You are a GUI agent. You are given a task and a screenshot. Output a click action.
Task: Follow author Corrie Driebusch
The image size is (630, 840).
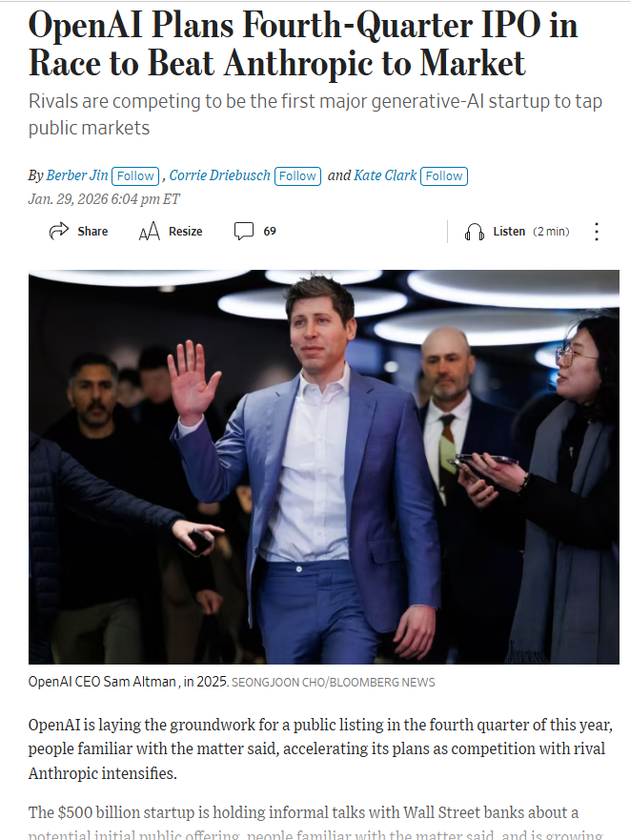pos(297,176)
